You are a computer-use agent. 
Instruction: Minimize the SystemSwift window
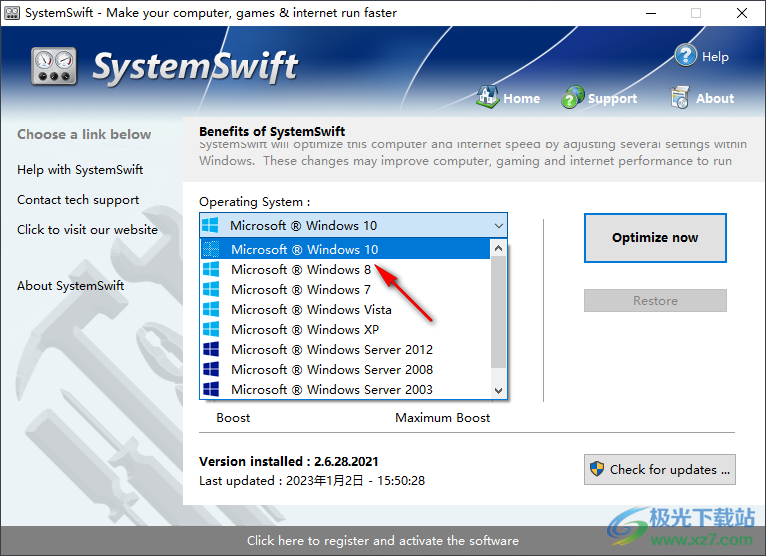(651, 13)
